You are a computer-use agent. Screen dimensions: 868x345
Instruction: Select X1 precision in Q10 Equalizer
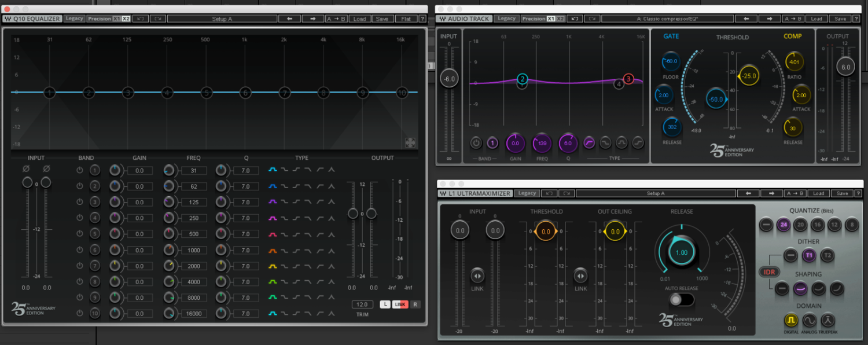(116, 19)
